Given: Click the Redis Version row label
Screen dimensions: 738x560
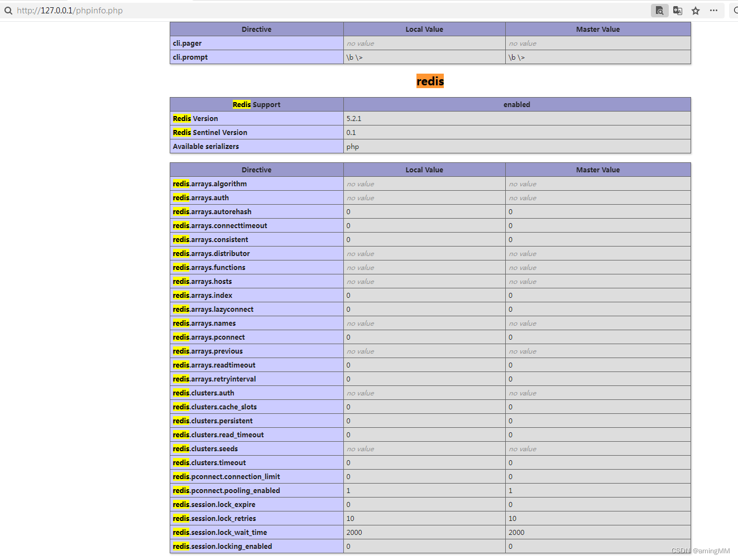Looking at the screenshot, I should [x=195, y=119].
